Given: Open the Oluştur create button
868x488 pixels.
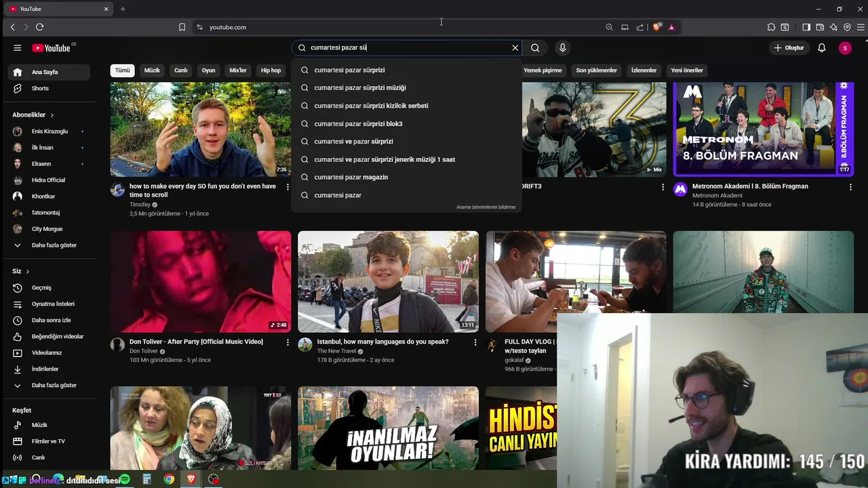Looking at the screenshot, I should pos(789,48).
